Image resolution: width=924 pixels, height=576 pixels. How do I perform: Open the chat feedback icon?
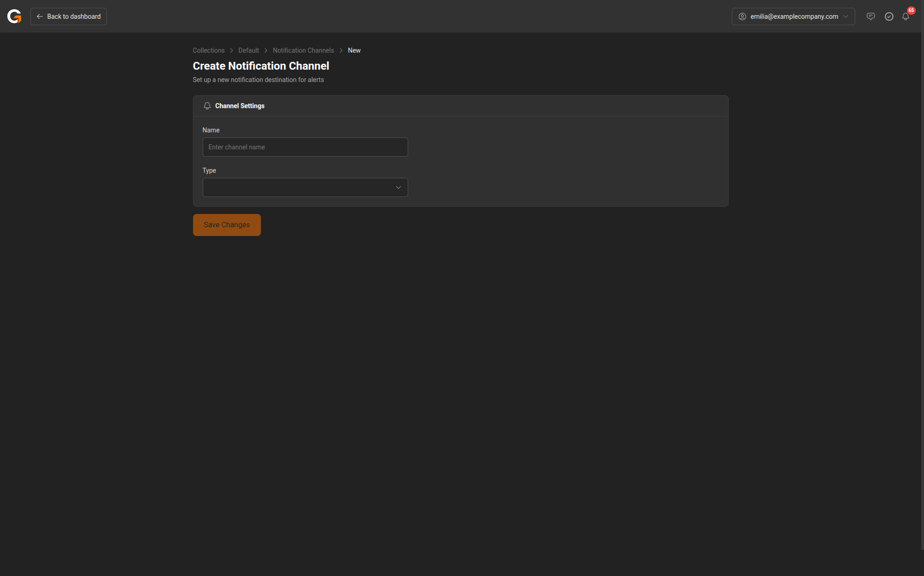pyautogui.click(x=870, y=16)
